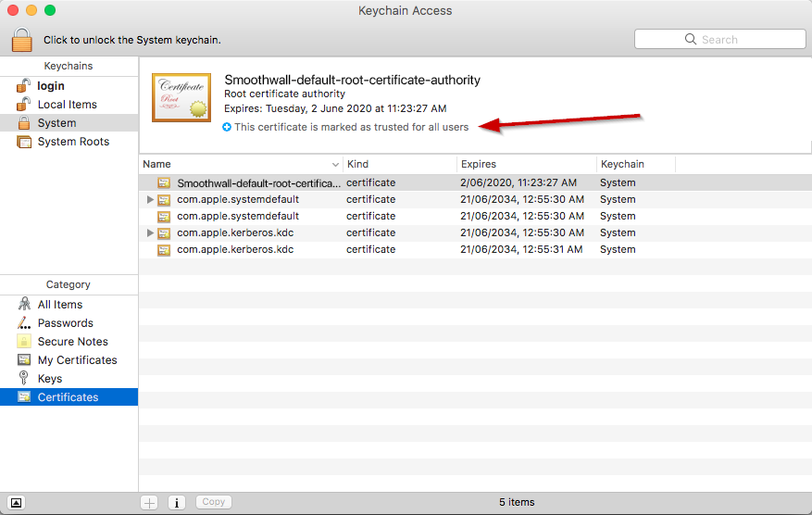Viewport: 812px width, 515px height.
Task: Select the Secure Notes category
Action: click(72, 342)
